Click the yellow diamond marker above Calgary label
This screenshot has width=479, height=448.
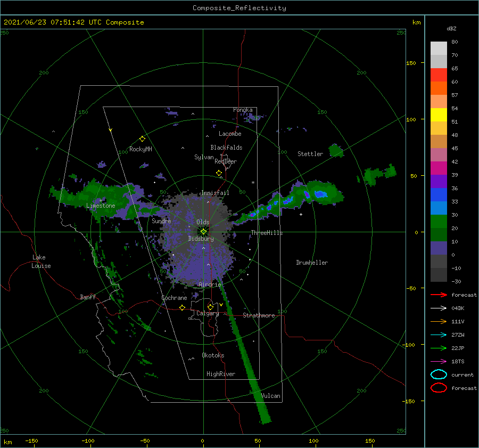pos(210,307)
